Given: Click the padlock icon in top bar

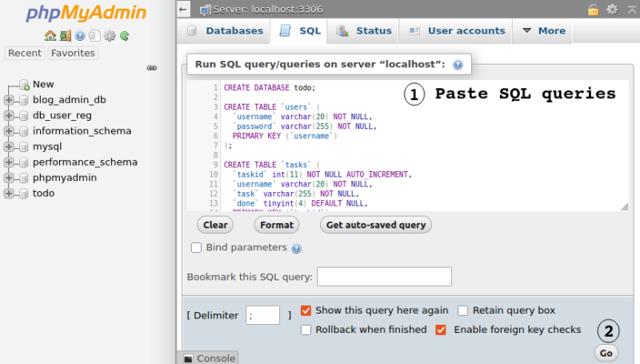Looking at the screenshot, I should point(593,9).
